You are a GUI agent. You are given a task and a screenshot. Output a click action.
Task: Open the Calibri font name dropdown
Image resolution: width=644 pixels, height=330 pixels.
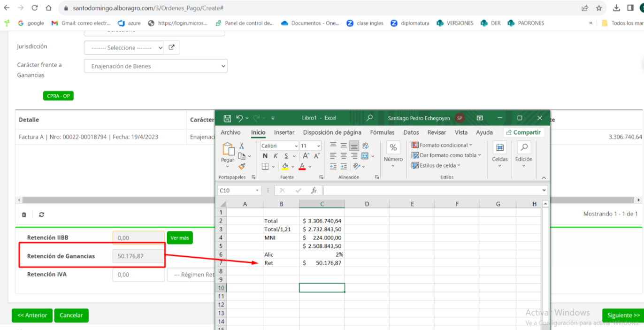point(296,146)
